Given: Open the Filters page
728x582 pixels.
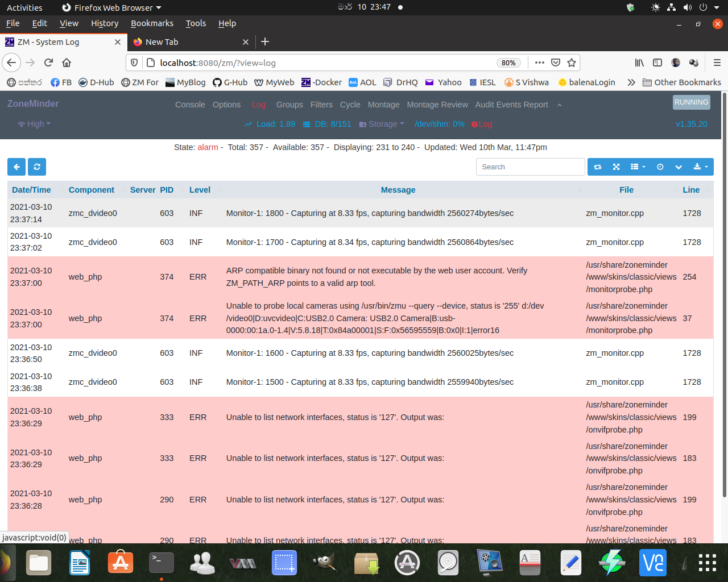Looking at the screenshot, I should click(x=321, y=105).
